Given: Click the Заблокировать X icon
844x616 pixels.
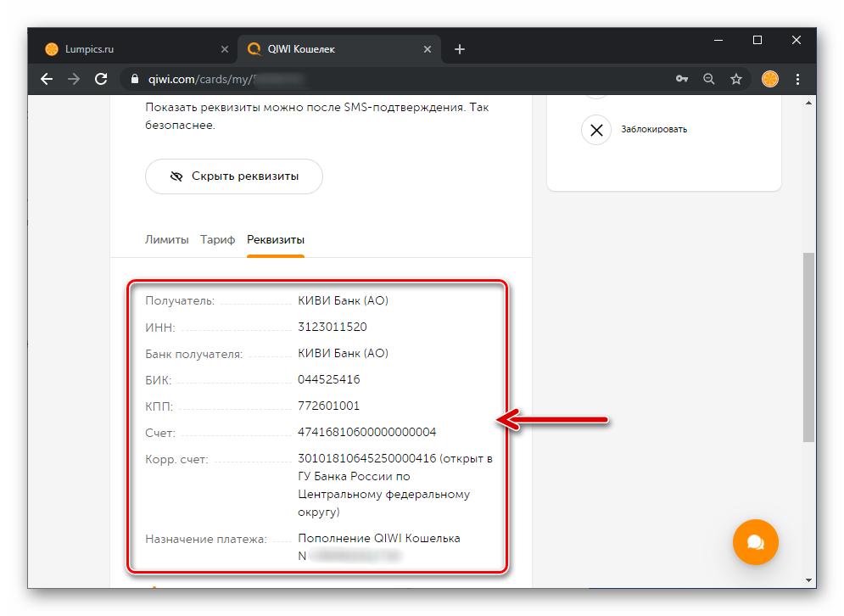Looking at the screenshot, I should point(596,130).
